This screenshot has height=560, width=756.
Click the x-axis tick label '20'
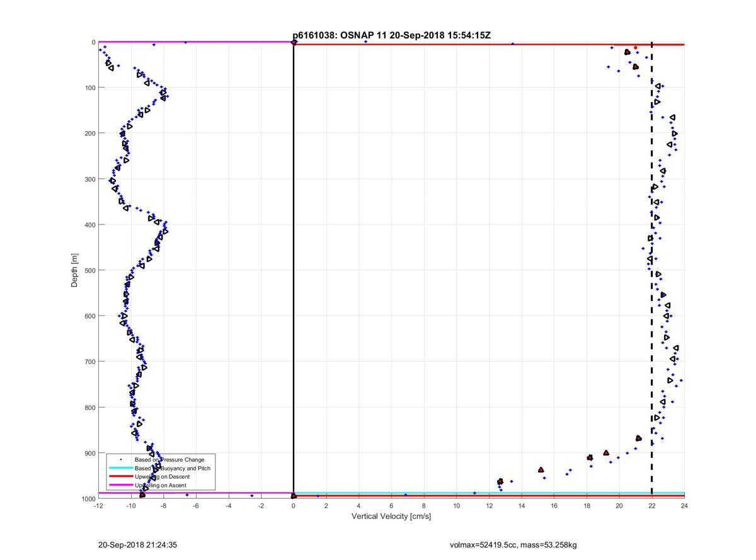click(619, 505)
